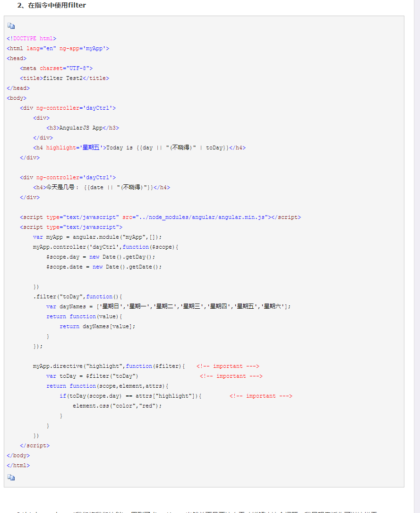Screen dimensions: 420x513
Task: Click the h4 highlight='星期五' line
Action: point(139,148)
